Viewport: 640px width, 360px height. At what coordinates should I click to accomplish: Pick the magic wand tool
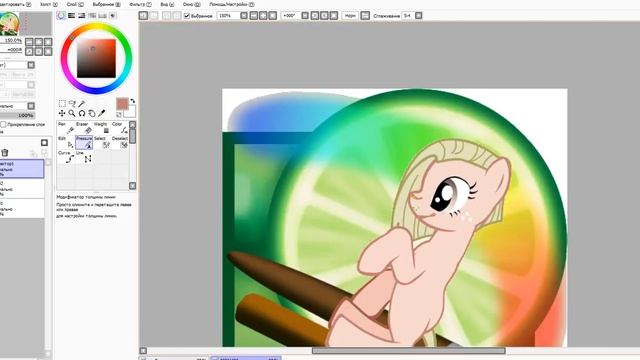(x=82, y=104)
